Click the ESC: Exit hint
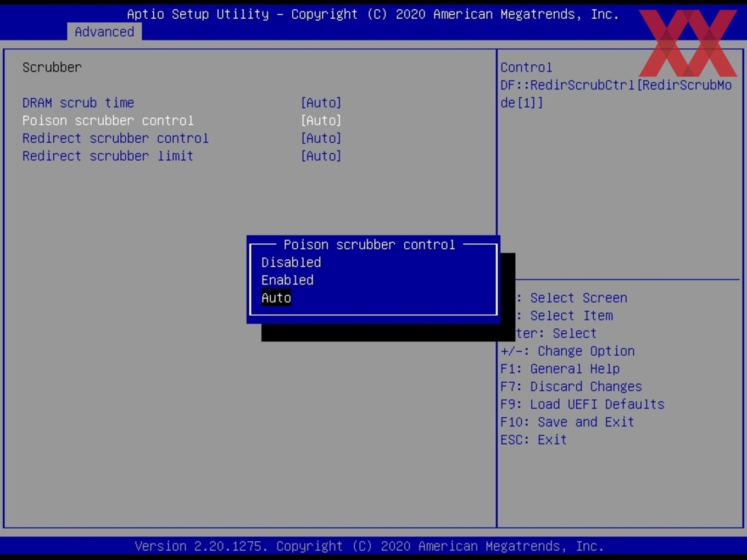 click(533, 439)
